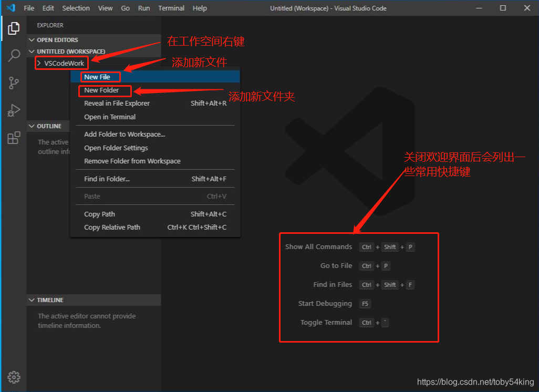Select Reveal in File Explorer

[x=155, y=103]
